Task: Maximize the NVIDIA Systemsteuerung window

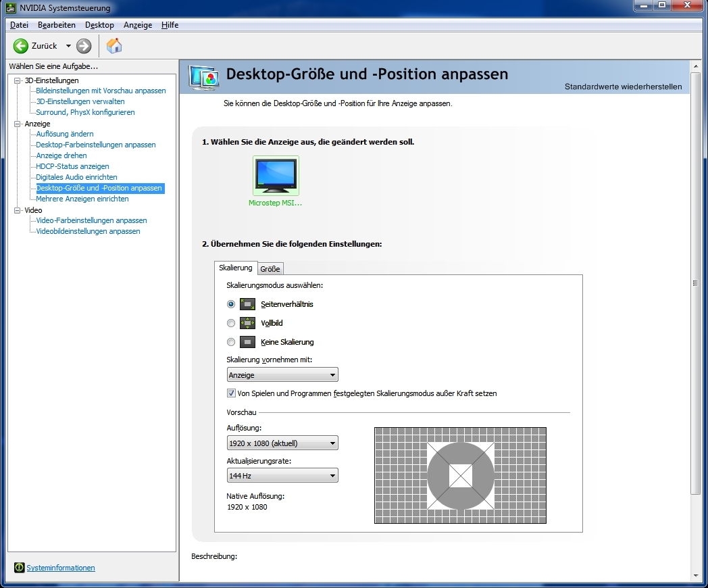Action: click(662, 5)
